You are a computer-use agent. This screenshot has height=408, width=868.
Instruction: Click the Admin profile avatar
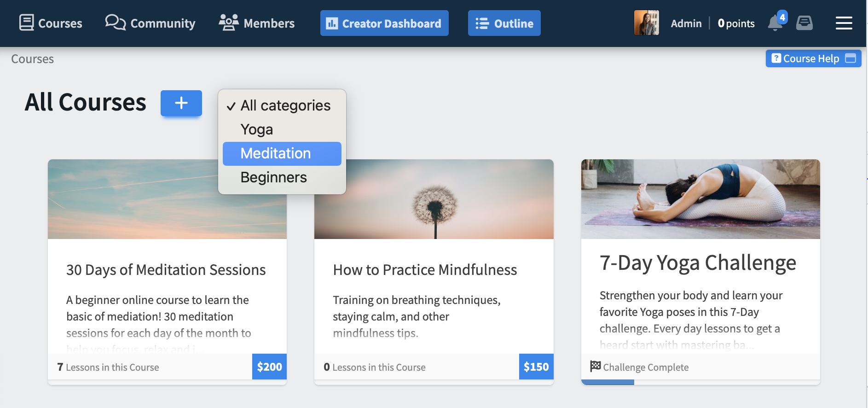click(647, 23)
